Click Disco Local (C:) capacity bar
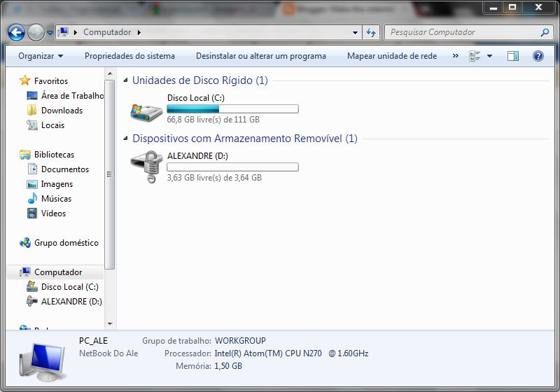This screenshot has width=560, height=392. coord(232,109)
